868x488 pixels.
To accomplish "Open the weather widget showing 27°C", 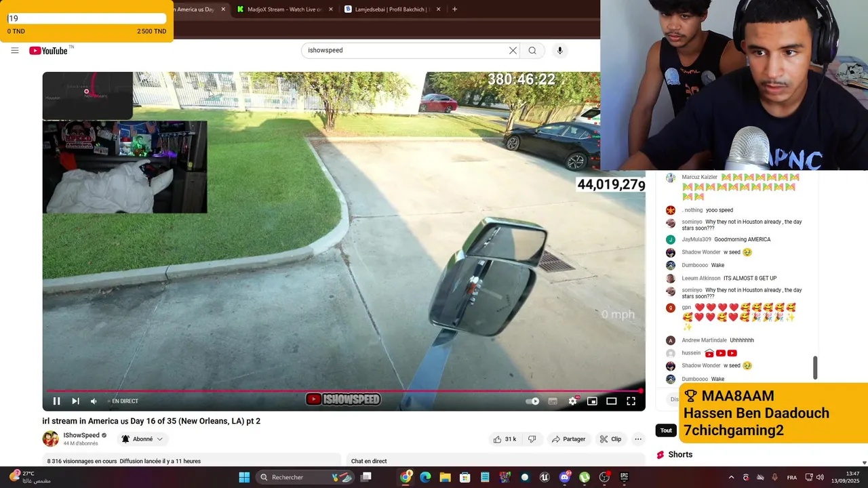I will click(x=30, y=477).
